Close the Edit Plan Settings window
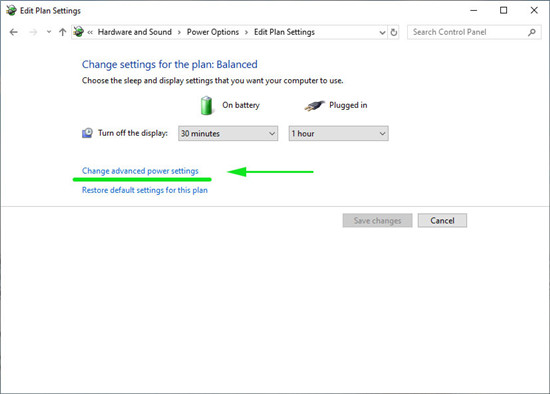This screenshot has width=550, height=394. pyautogui.click(x=534, y=11)
